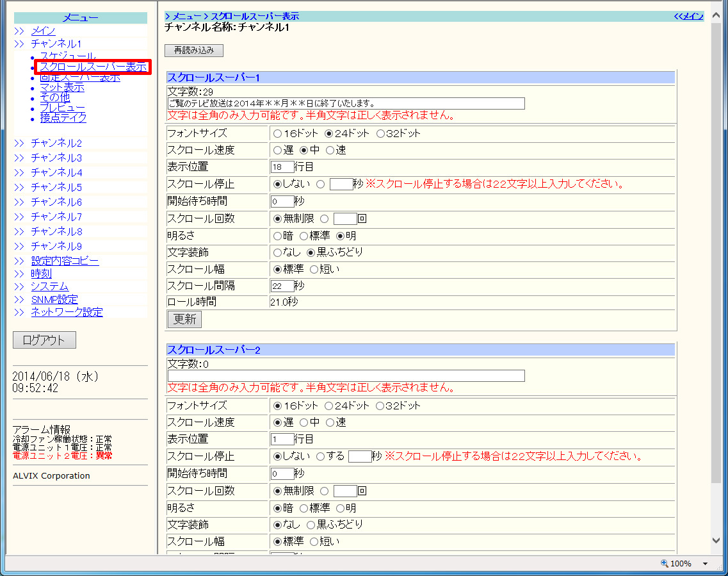
Task: Set スクロールスーパー2 brightness to 明
Action: tap(341, 508)
